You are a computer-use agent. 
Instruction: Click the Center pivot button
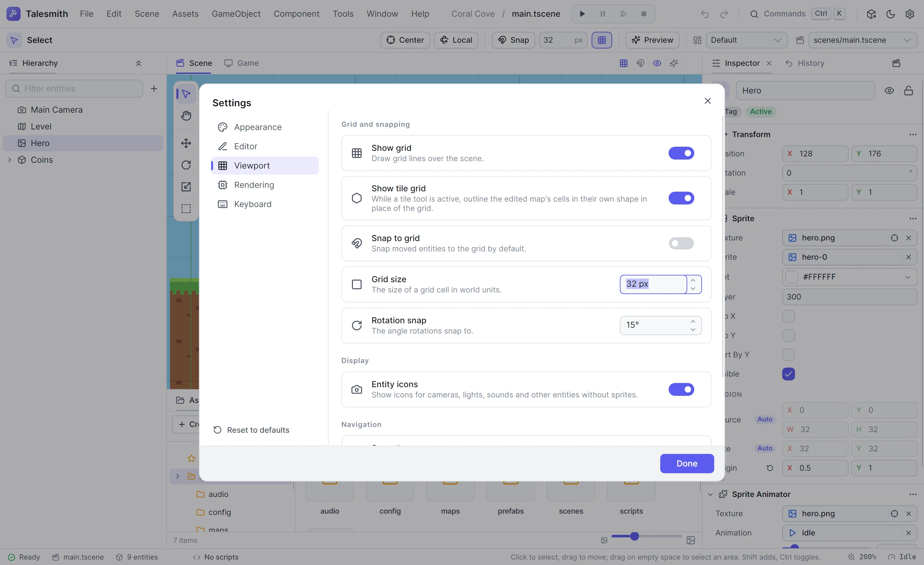point(405,40)
